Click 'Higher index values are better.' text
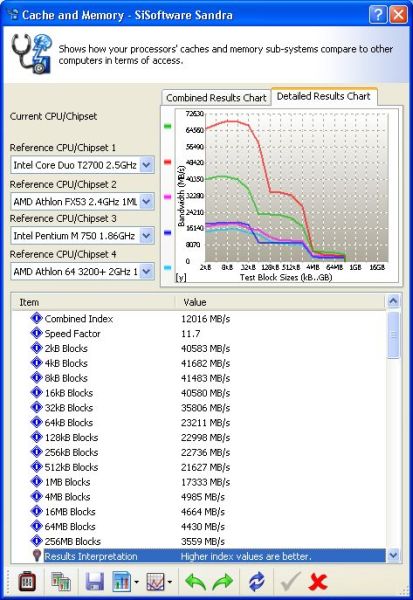This screenshot has width=413, height=600. click(246, 556)
